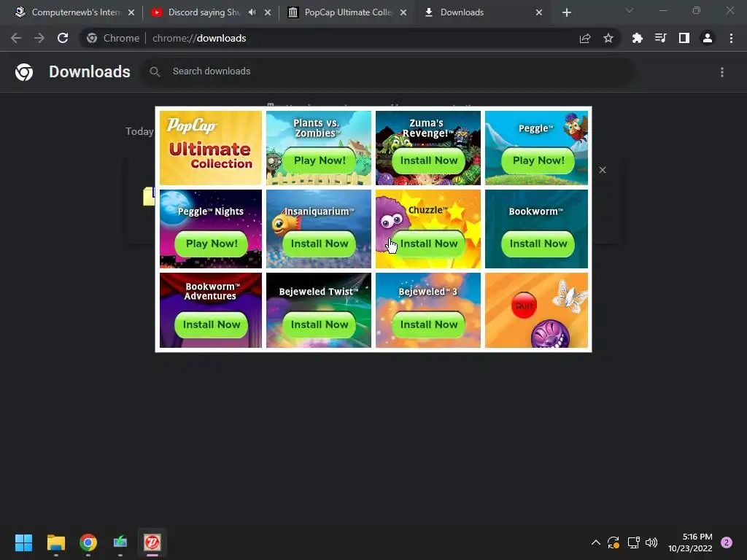Switch to Computernewb's Internet tab

(75, 12)
